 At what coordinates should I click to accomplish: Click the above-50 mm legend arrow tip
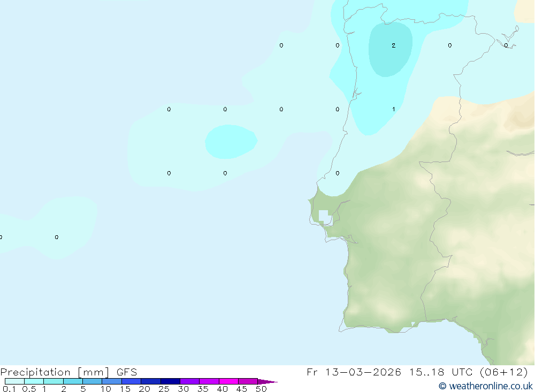(x=267, y=381)
